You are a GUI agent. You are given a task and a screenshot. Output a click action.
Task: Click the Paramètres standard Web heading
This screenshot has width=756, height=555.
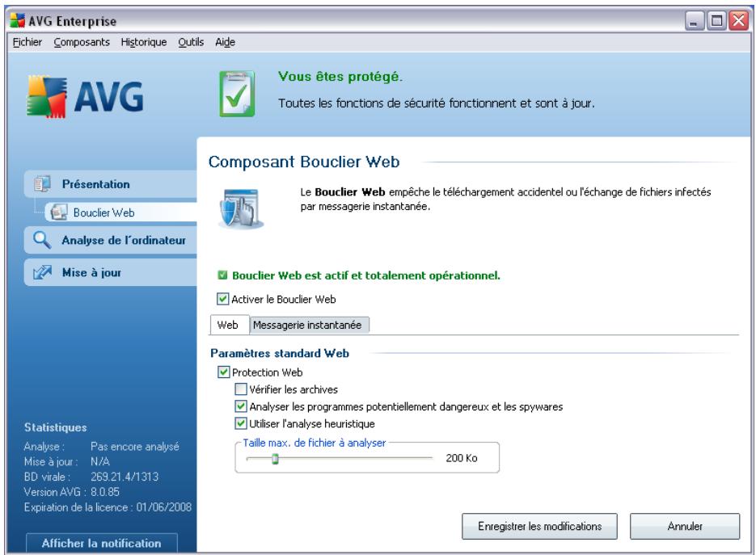click(x=280, y=353)
